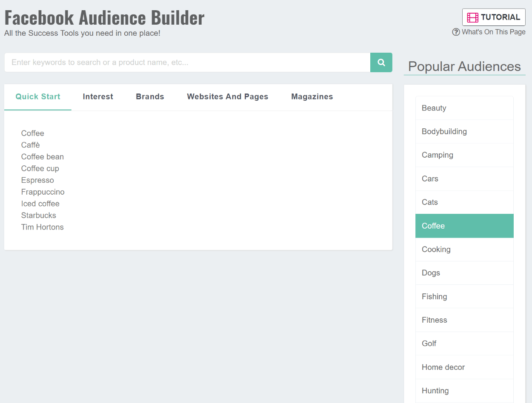
Task: Select the Starbucks keyword
Action: point(39,216)
